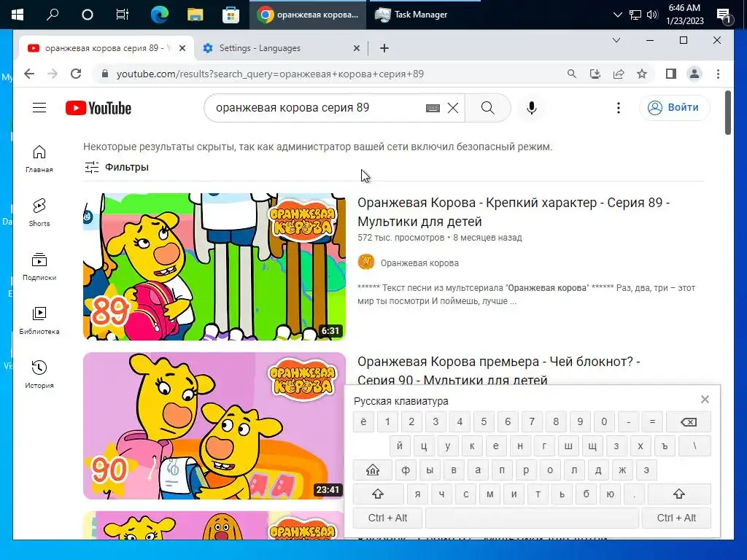Open Chrome tab search chevron

[616, 41]
